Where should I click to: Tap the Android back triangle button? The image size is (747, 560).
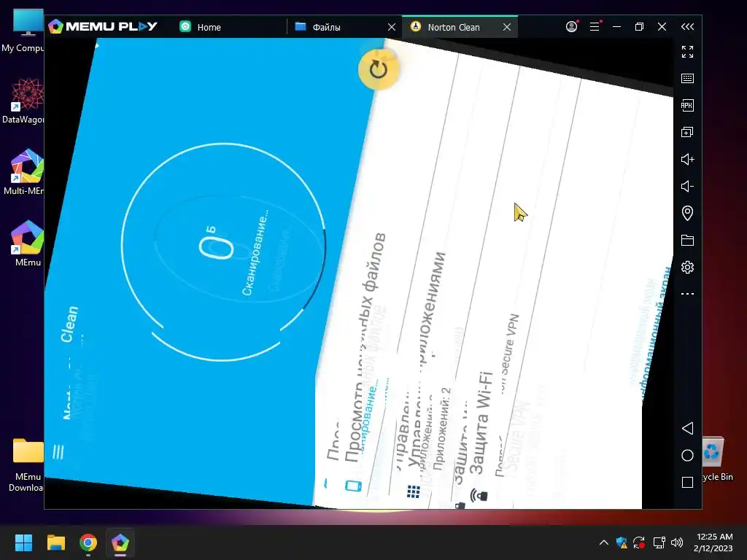click(687, 428)
